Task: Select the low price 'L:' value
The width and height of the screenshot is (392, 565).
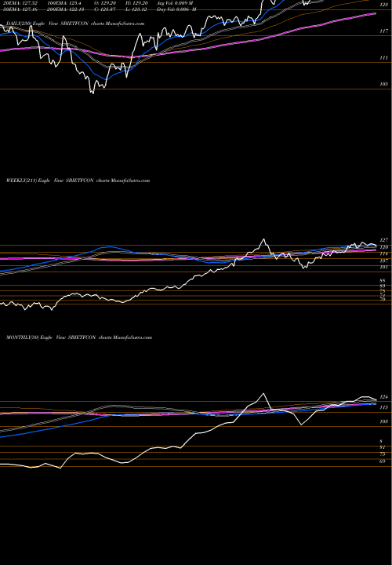Action: [x=135, y=9]
